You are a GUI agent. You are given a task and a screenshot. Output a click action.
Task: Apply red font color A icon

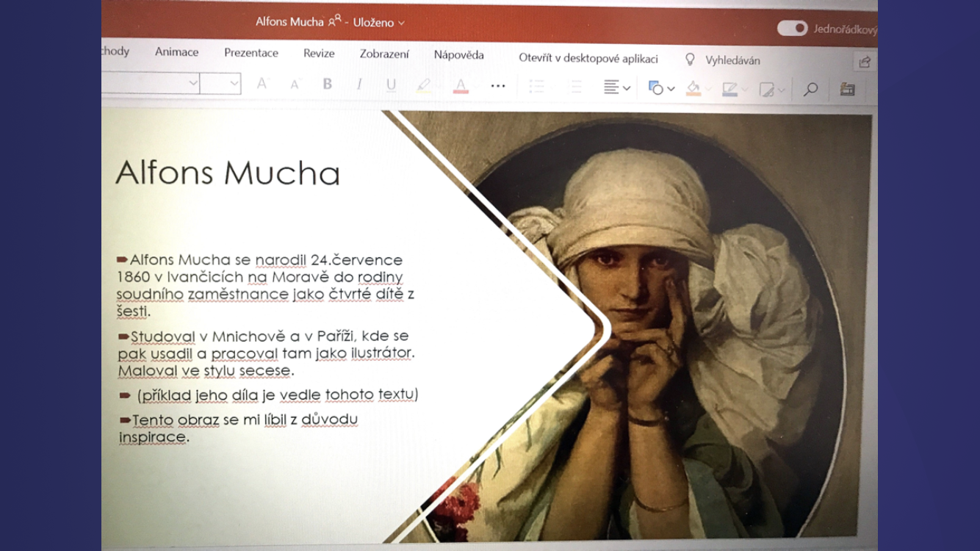461,86
